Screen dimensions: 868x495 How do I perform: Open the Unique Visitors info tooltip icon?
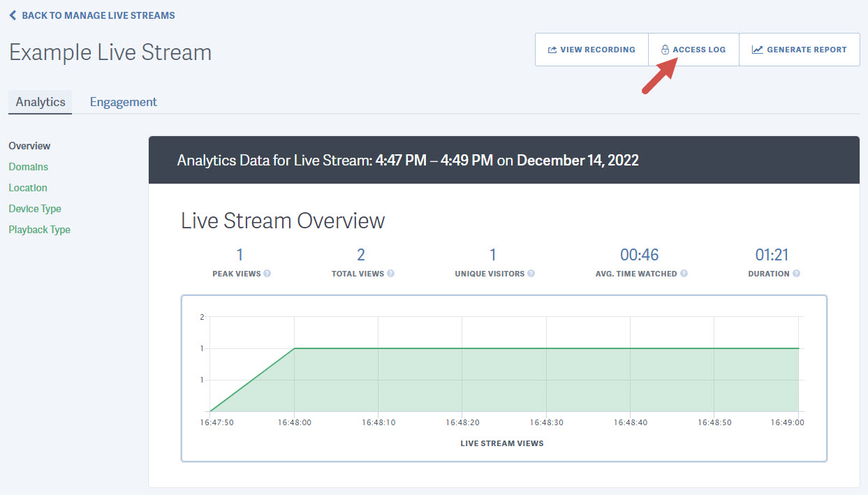[x=531, y=274]
